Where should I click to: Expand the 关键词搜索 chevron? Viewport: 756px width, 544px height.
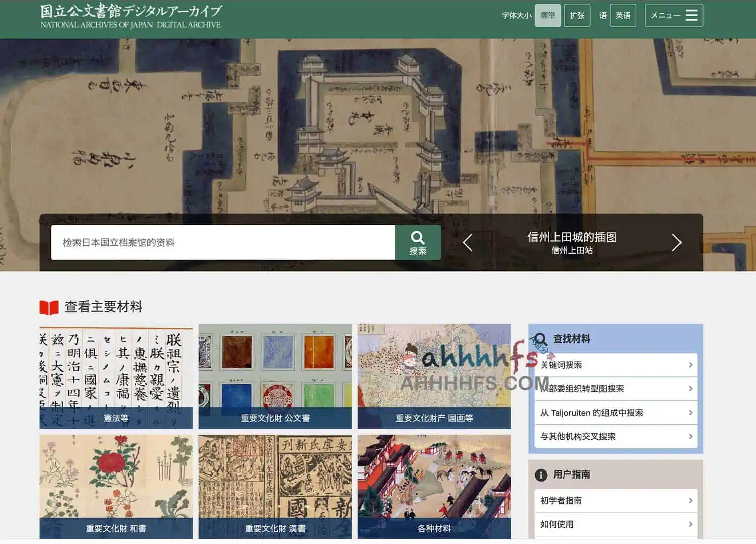point(690,365)
